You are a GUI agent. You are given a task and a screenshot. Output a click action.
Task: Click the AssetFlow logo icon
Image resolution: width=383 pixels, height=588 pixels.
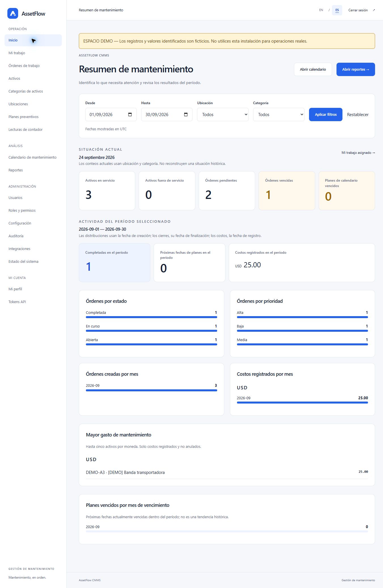pos(13,13)
